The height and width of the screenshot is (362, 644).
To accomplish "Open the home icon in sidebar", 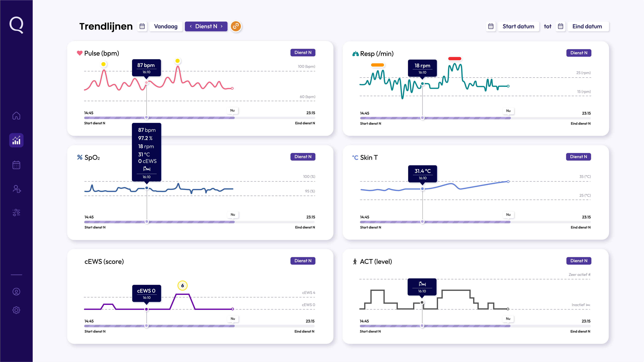I will pos(16,116).
